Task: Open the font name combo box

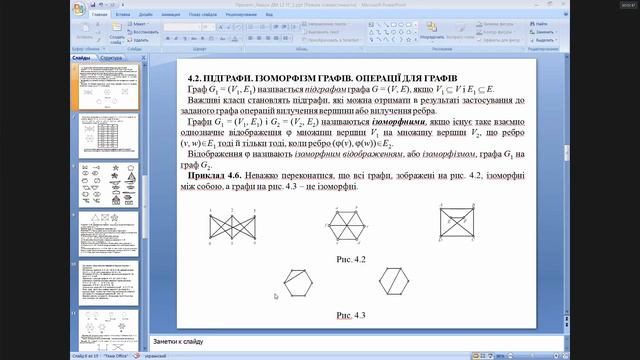Action: (x=182, y=27)
